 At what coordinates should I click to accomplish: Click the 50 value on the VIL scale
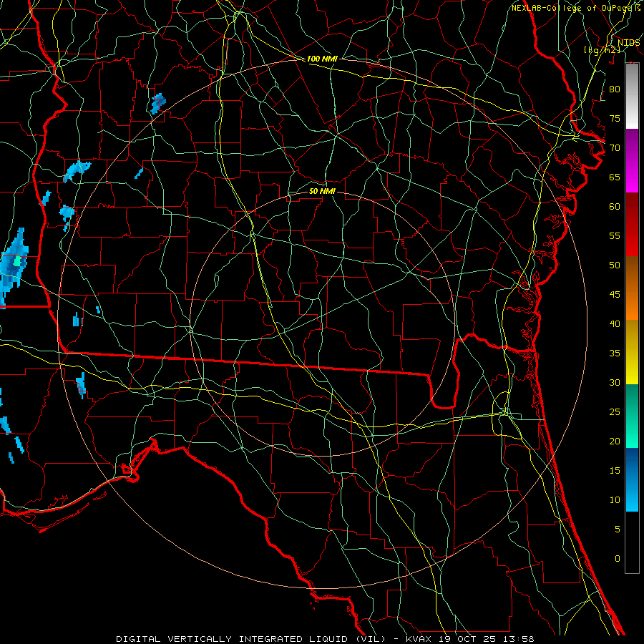click(615, 265)
